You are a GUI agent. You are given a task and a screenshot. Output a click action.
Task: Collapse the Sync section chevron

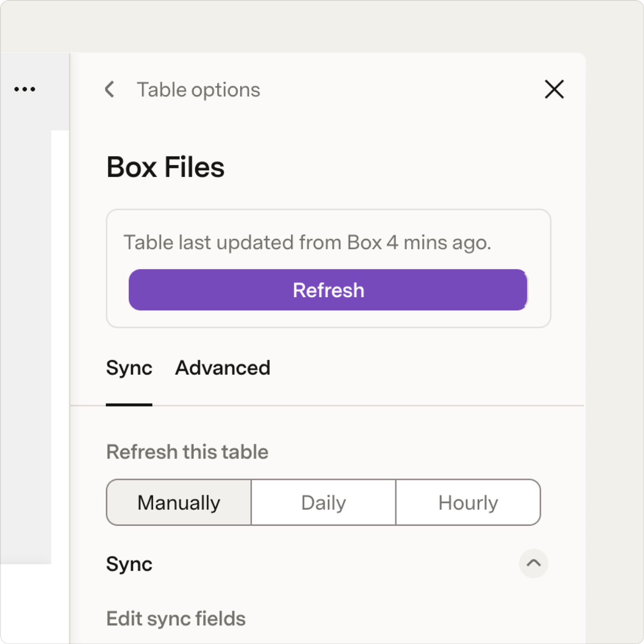click(x=533, y=563)
